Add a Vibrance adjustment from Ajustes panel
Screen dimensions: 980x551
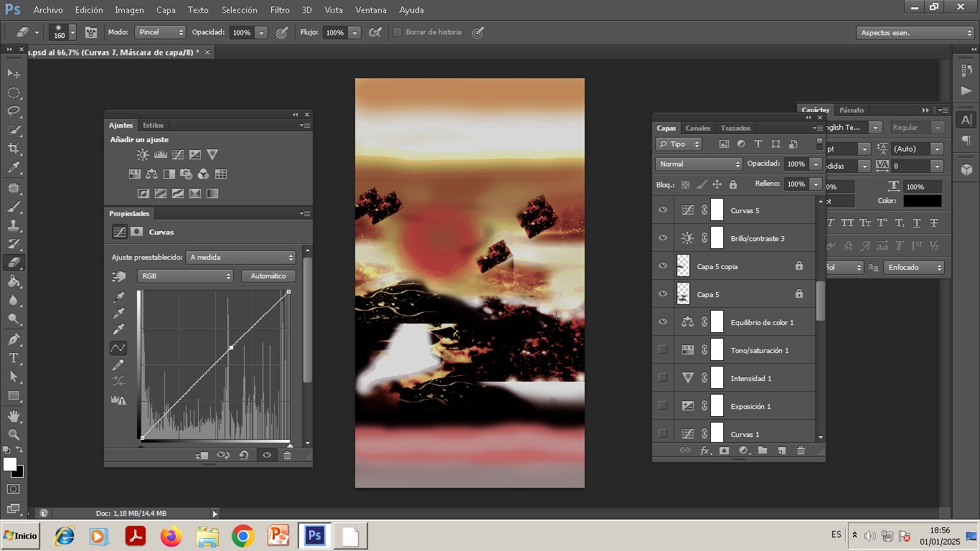point(212,154)
